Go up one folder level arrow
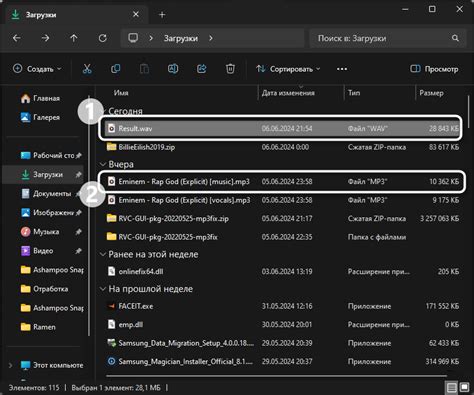The width and height of the screenshot is (474, 395). pyautogui.click(x=74, y=38)
